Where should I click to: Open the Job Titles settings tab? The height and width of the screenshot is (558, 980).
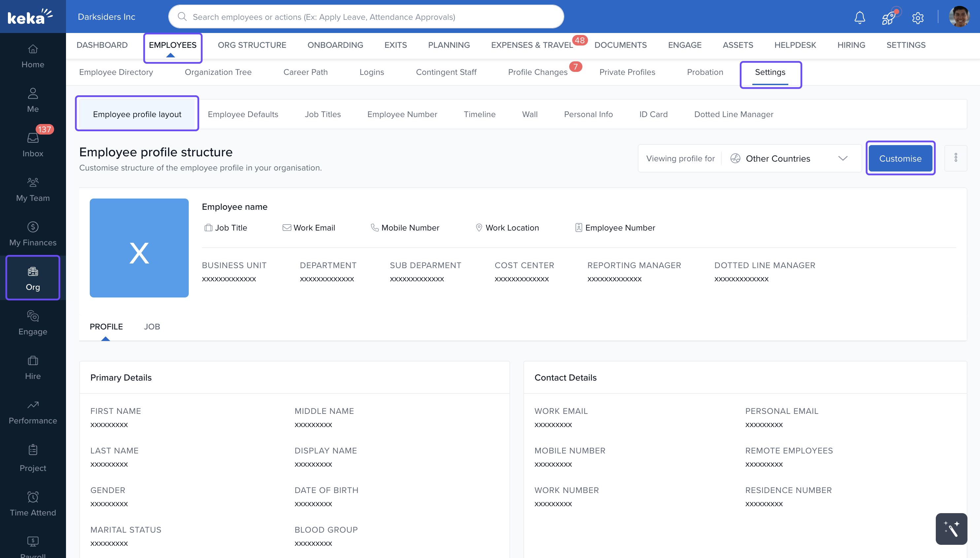[x=322, y=114]
